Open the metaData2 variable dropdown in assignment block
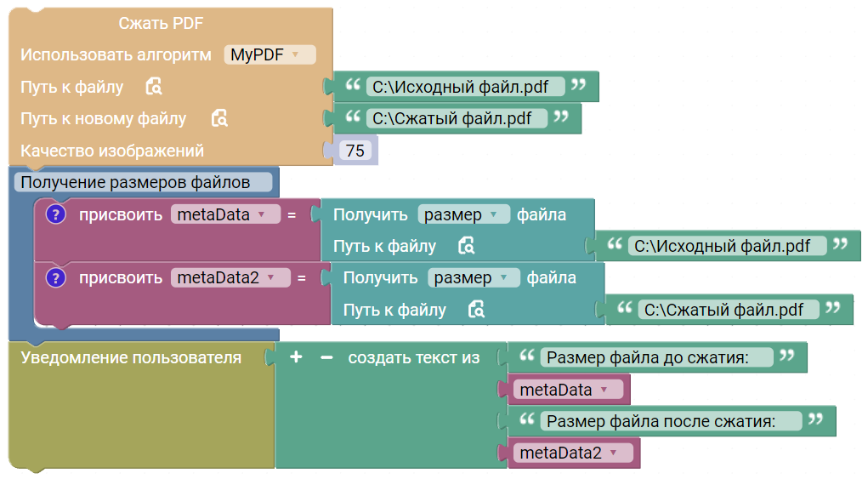Viewport: 868px width, 479px height. [230, 277]
